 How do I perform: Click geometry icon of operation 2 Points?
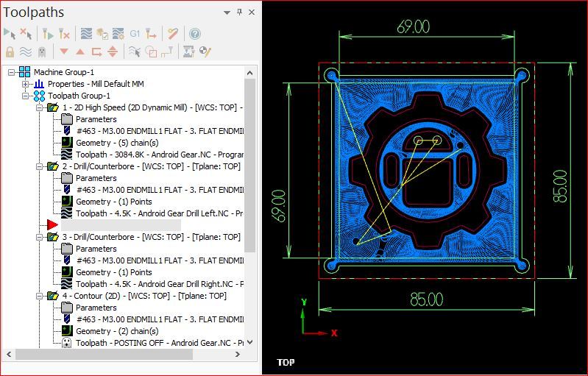point(67,202)
